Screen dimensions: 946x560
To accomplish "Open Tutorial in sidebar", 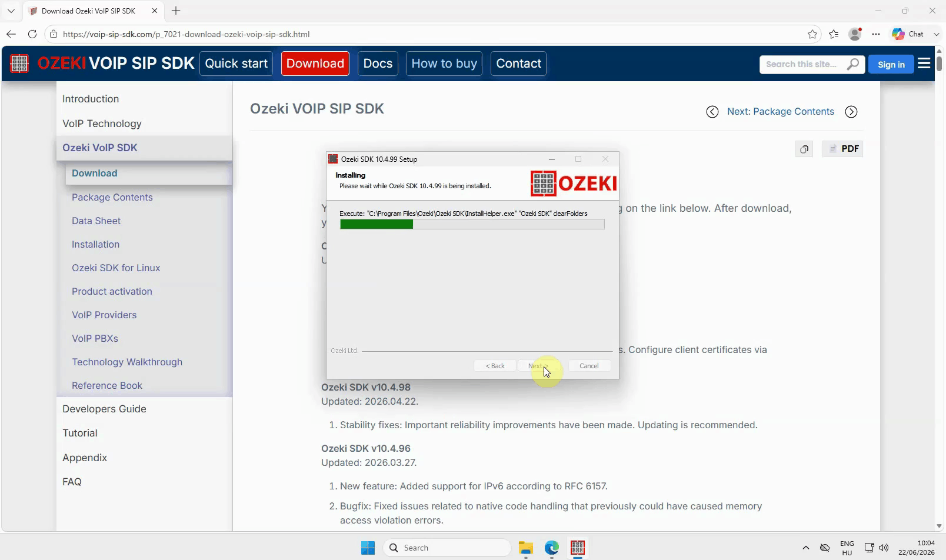I will (x=80, y=433).
